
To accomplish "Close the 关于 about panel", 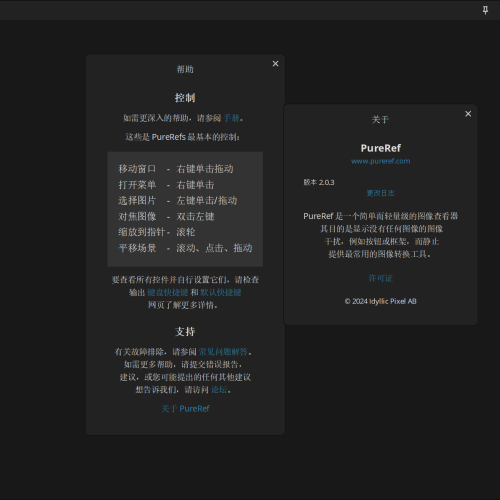I will point(468,114).
